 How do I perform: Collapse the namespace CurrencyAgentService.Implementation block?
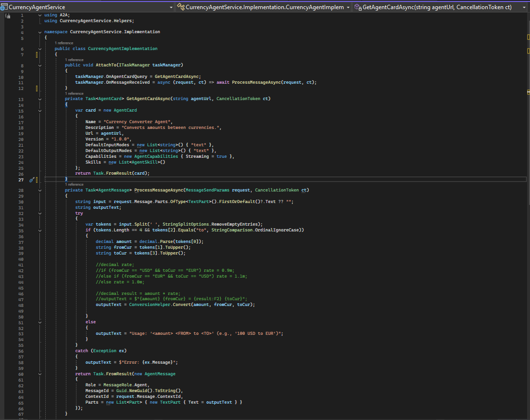pyautogui.click(x=40, y=32)
